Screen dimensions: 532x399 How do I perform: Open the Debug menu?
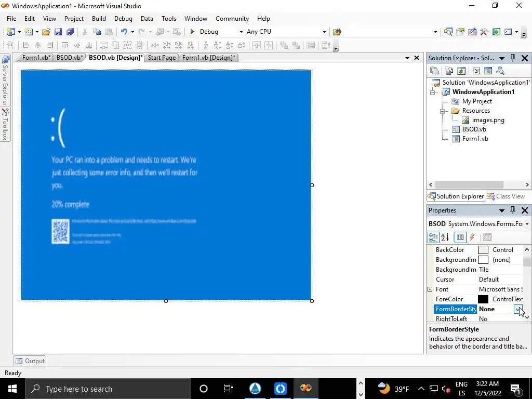point(123,19)
